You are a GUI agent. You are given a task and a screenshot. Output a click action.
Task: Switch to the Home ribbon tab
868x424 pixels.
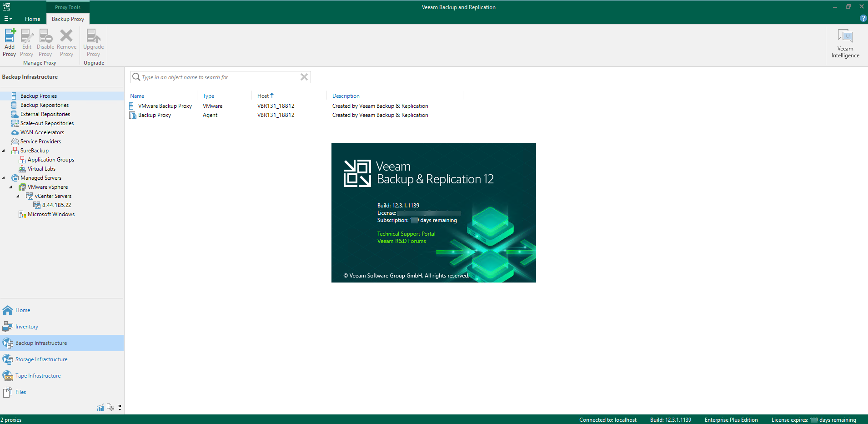point(32,19)
